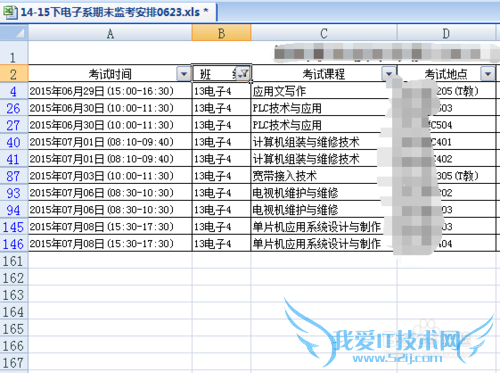This screenshot has height=373, width=500.
Task: Select row 87 header
Action: pyautogui.click(x=14, y=176)
